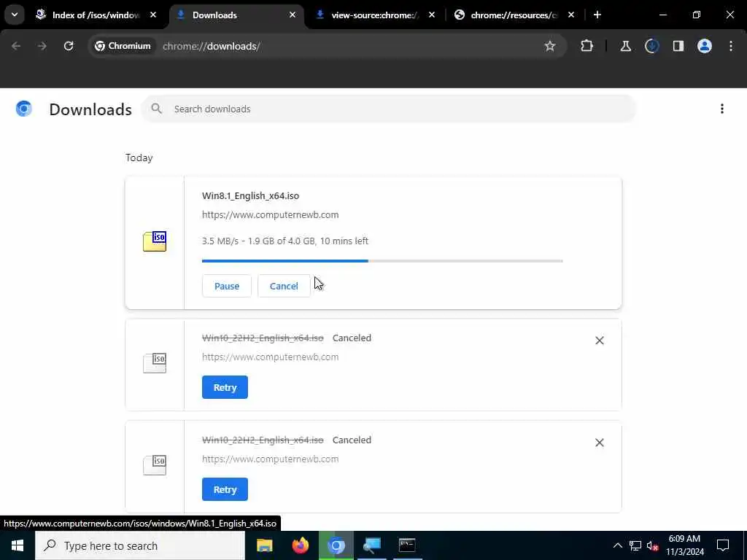Screen dimensions: 747x560
Task: Open the taskbar clock and date
Action: tap(684, 545)
